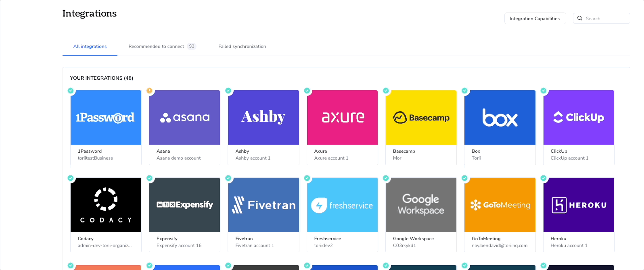Click the 'toriitestBusiness' account text
The image size is (644, 270).
(95, 158)
